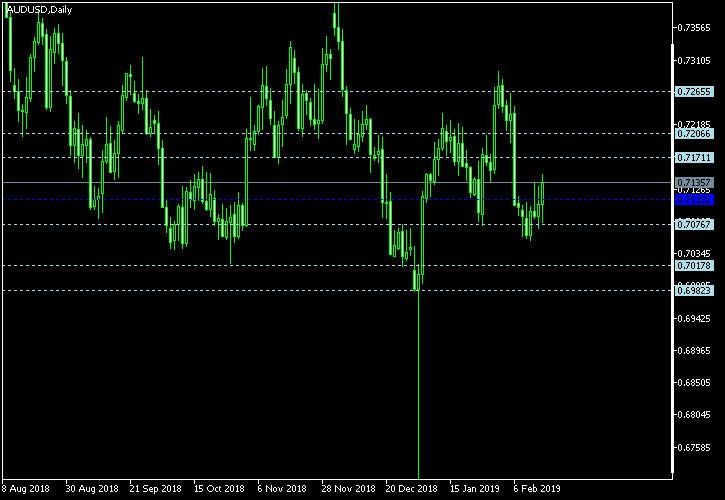Click the 0.68505 price scale value
Screen dimensions: 725x500
pos(694,383)
